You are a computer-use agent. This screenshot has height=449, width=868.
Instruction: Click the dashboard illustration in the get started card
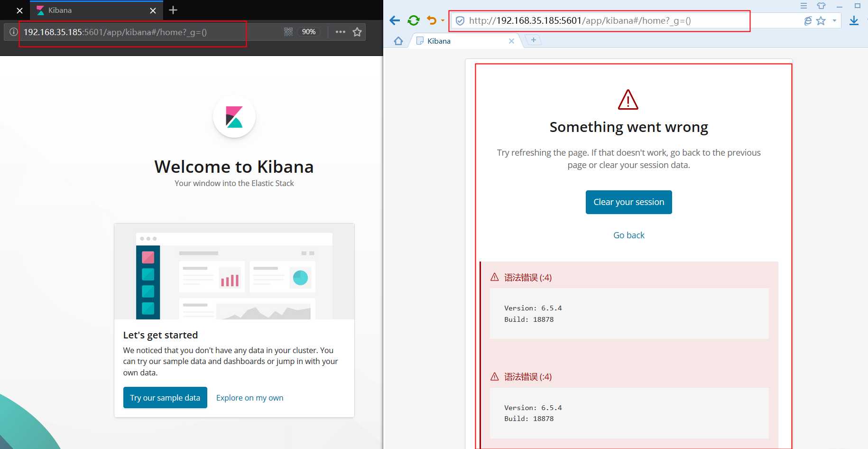click(234, 272)
